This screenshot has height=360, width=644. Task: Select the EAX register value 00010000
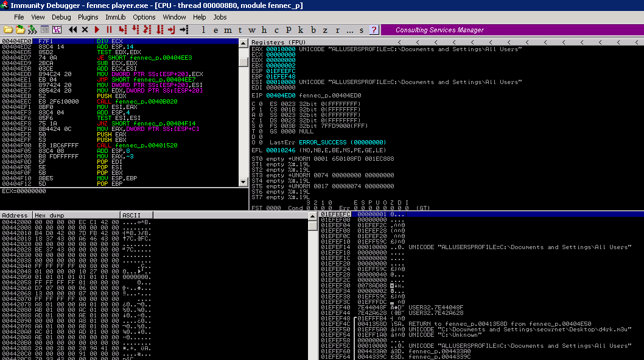point(281,49)
